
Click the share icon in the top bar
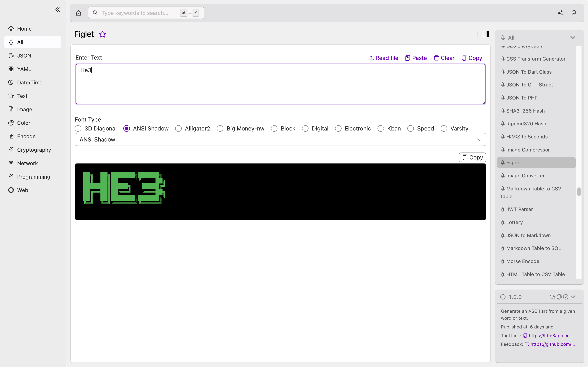[560, 13]
